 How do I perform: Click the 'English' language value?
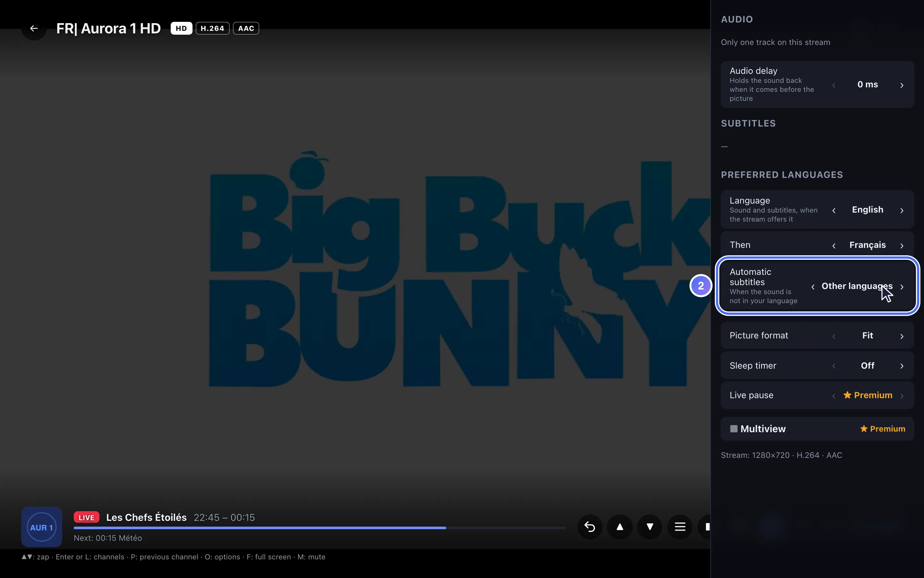[868, 209]
